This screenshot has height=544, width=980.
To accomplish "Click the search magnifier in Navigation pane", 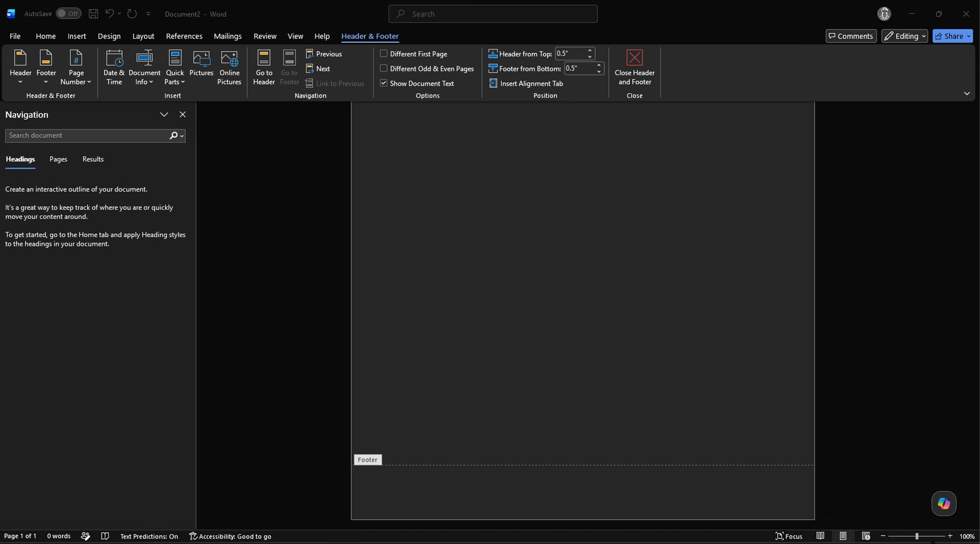I will click(174, 135).
